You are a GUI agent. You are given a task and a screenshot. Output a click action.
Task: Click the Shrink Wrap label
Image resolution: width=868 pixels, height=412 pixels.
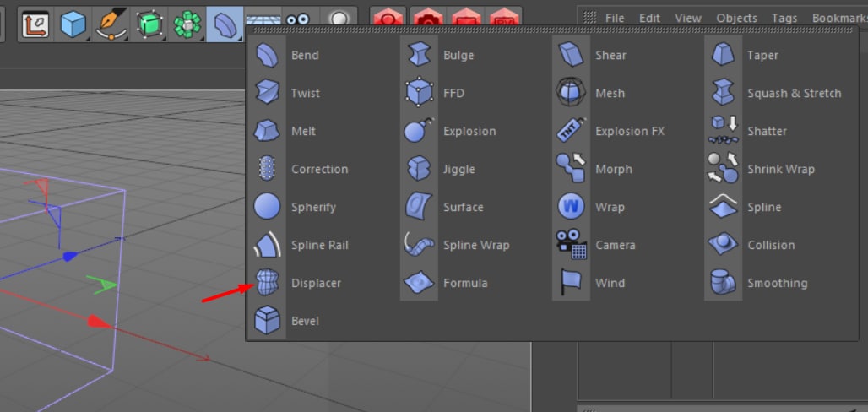tap(781, 169)
